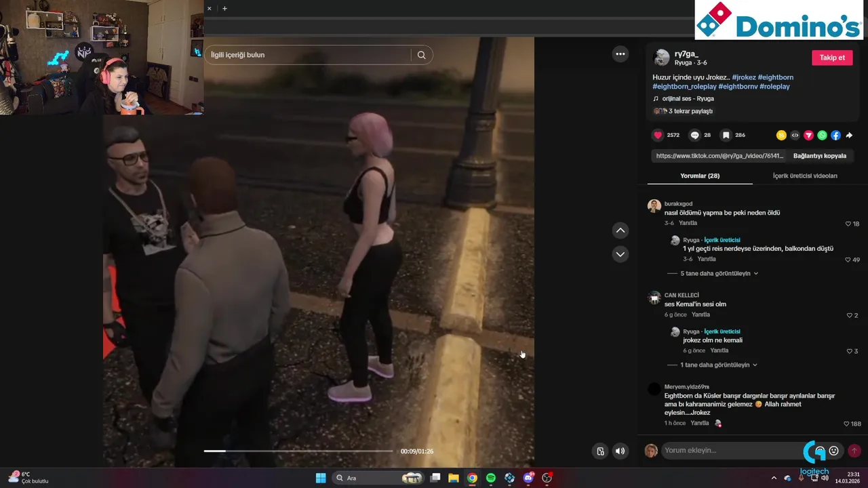The height and width of the screenshot is (488, 868).
Task: Open 'orijinal ses - Ryuga' sound link
Action: 688,99
